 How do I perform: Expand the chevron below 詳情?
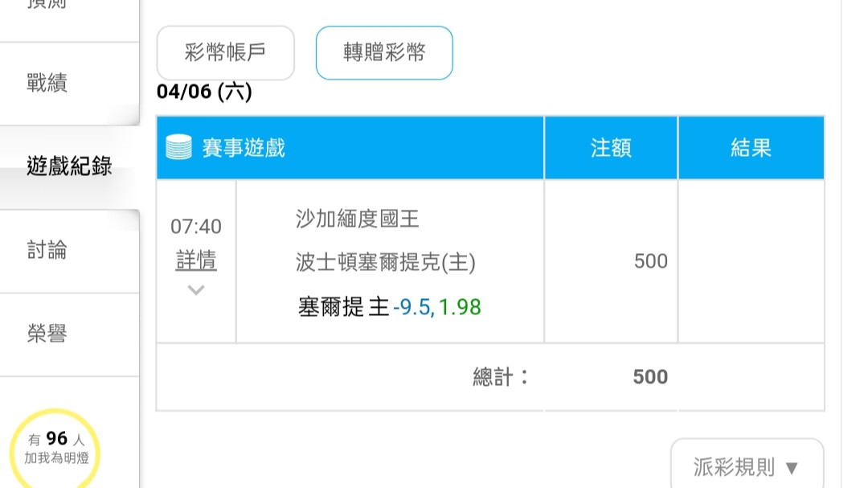[x=196, y=289]
